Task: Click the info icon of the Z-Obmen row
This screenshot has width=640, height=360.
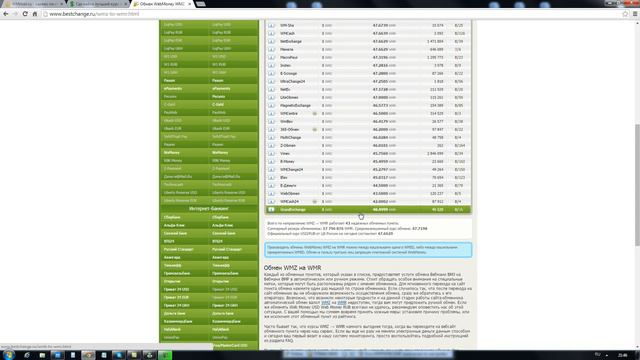Action: pyautogui.click(x=271, y=145)
